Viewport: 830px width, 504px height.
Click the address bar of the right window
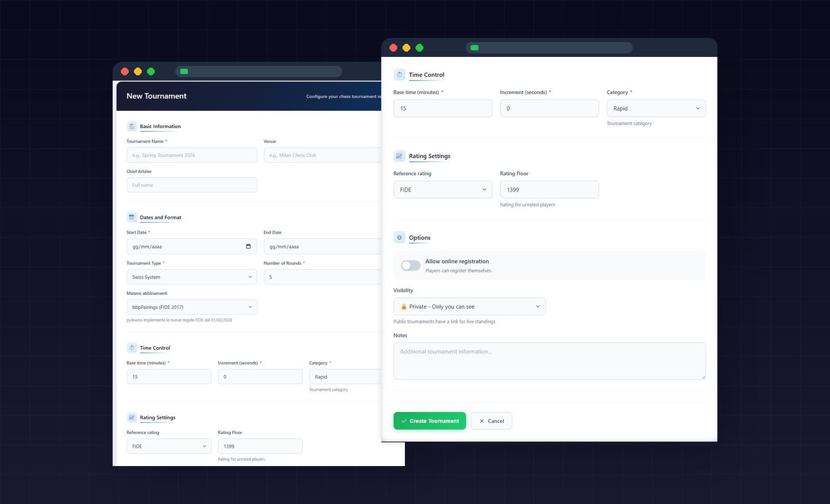549,48
